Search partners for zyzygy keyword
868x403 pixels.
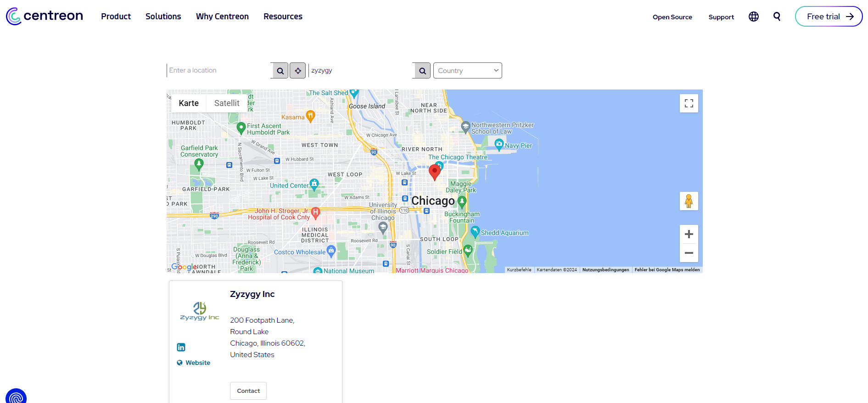422,71
